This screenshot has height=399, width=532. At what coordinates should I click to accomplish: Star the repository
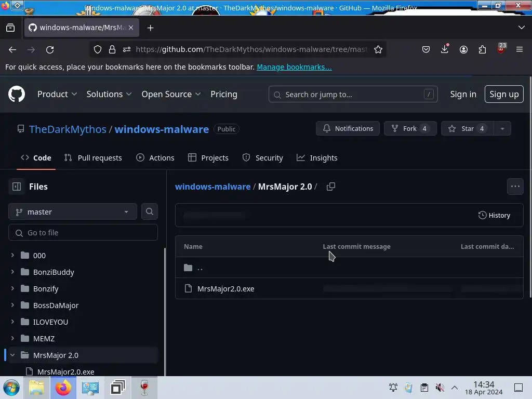click(468, 129)
